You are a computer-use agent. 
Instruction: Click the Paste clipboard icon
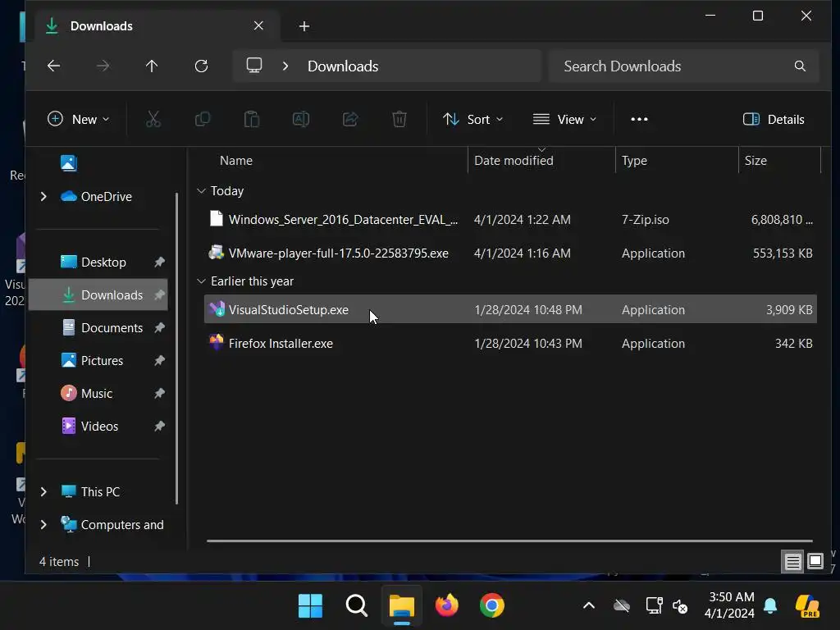(x=252, y=119)
